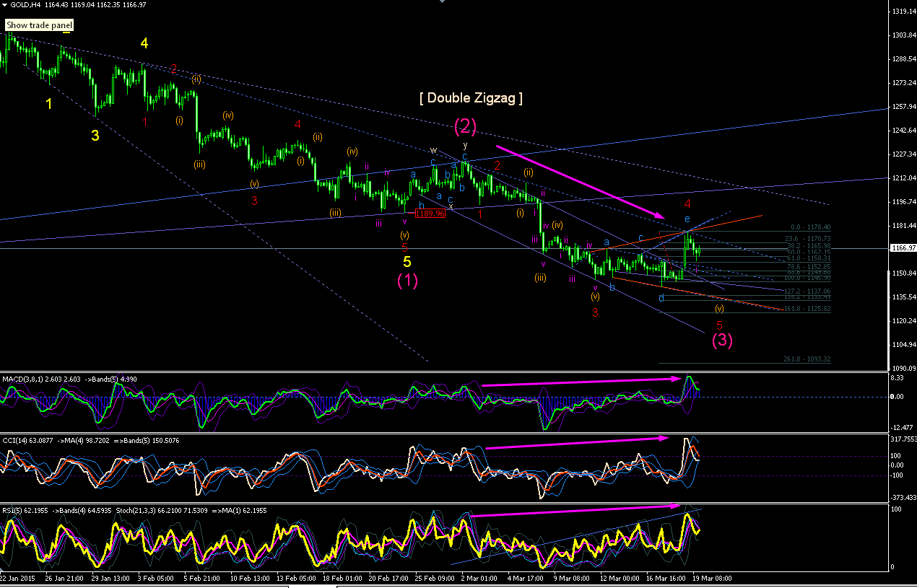917x588 pixels.
Task: Click the 22 Jan 2015 date label
Action: tap(17, 578)
